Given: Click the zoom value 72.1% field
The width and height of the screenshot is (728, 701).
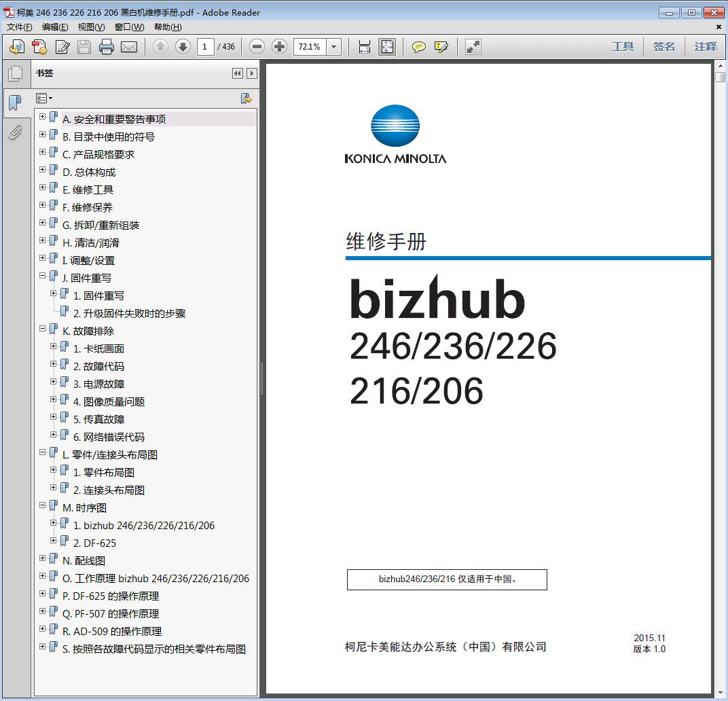Looking at the screenshot, I should (x=310, y=47).
